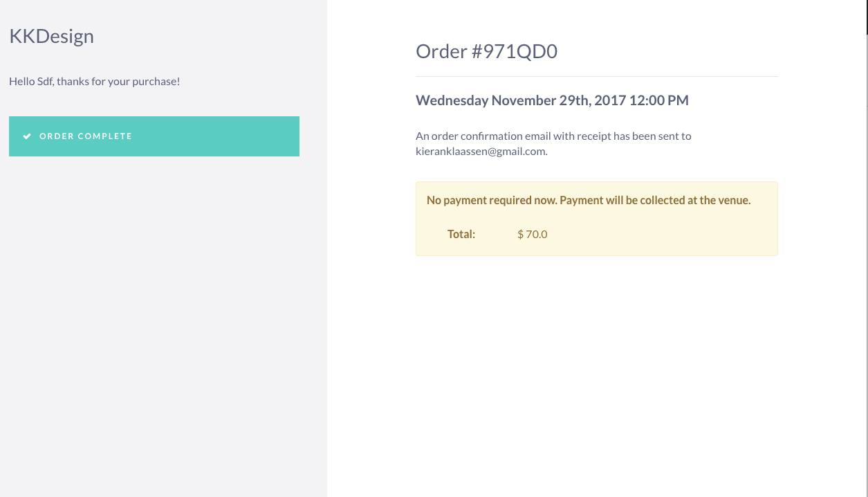Click the gray sidebar below the banner
868x497 pixels.
click(x=154, y=242)
